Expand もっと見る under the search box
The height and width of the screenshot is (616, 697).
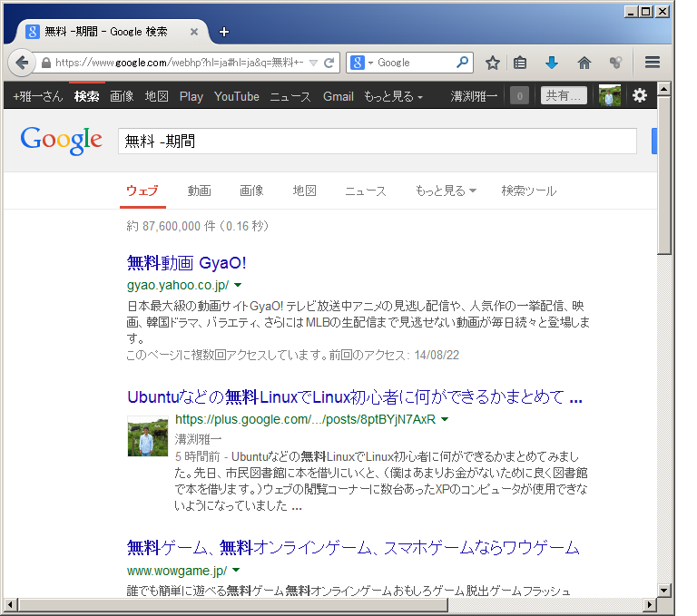pos(446,191)
